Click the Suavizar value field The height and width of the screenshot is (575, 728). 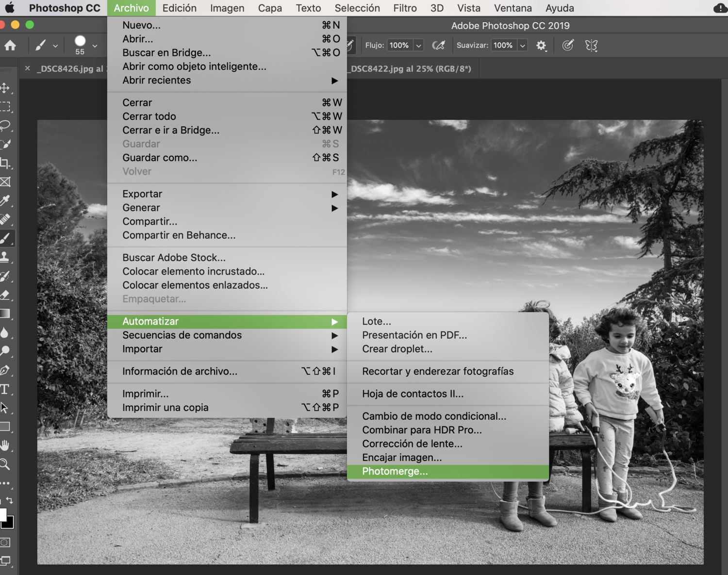coord(504,45)
